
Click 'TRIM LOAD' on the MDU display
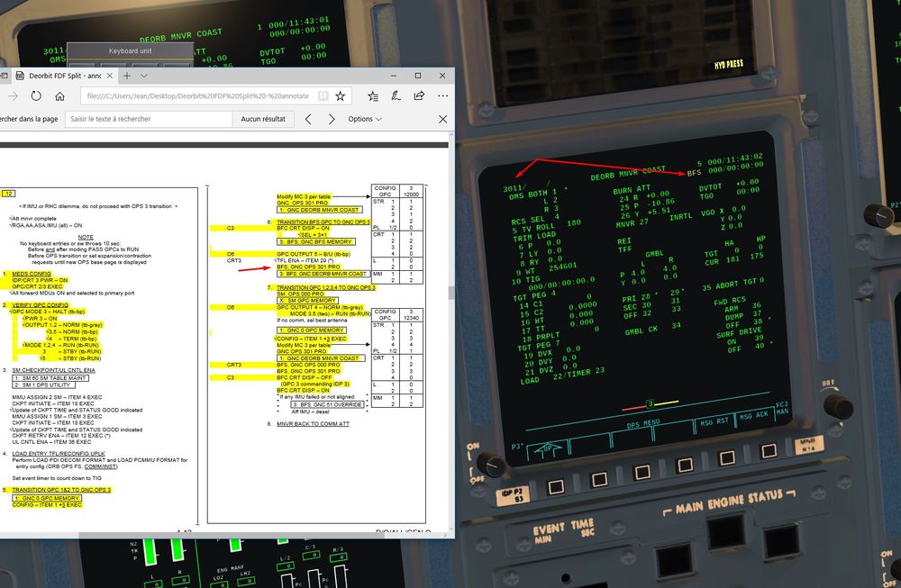tap(534, 237)
